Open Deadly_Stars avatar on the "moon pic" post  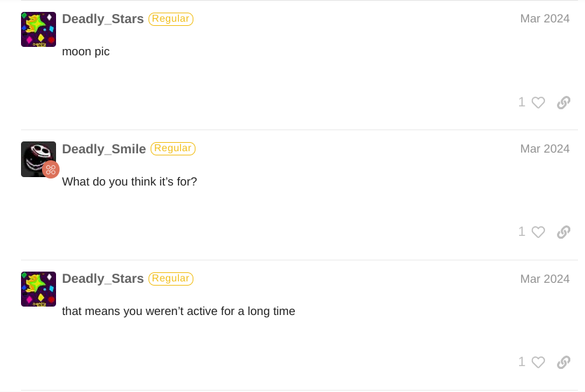click(x=39, y=29)
